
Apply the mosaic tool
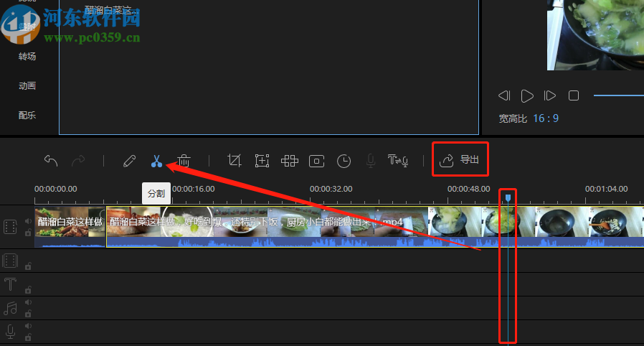tap(290, 161)
